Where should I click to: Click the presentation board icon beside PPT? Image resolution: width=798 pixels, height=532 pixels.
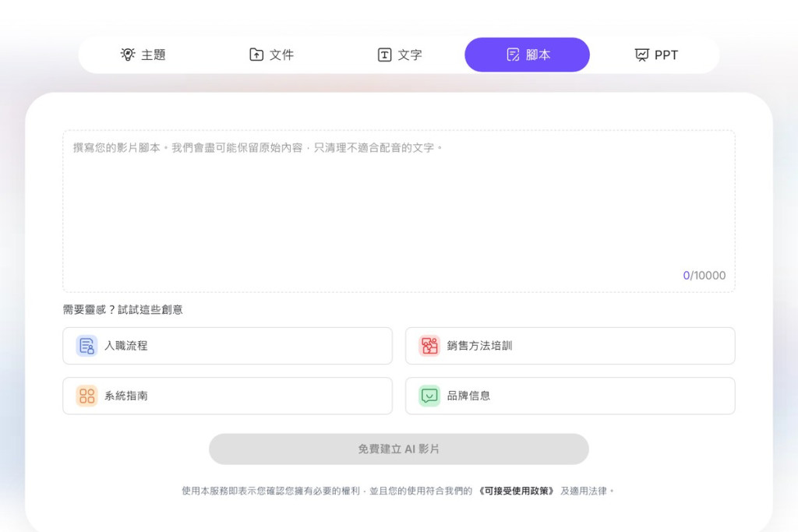[642, 55]
